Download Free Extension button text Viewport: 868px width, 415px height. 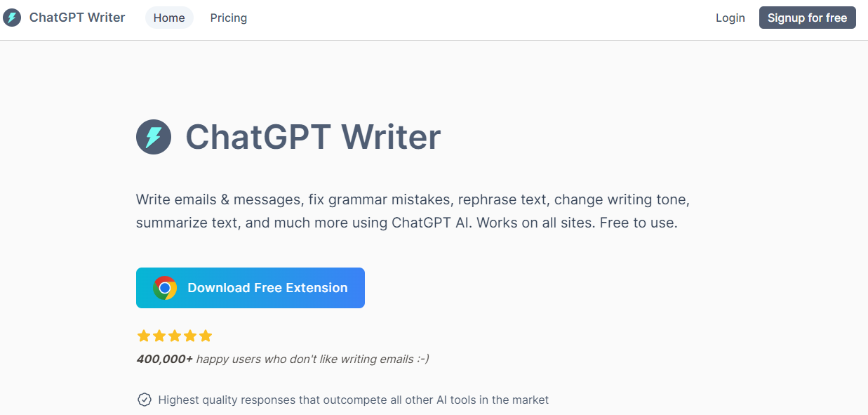point(267,288)
